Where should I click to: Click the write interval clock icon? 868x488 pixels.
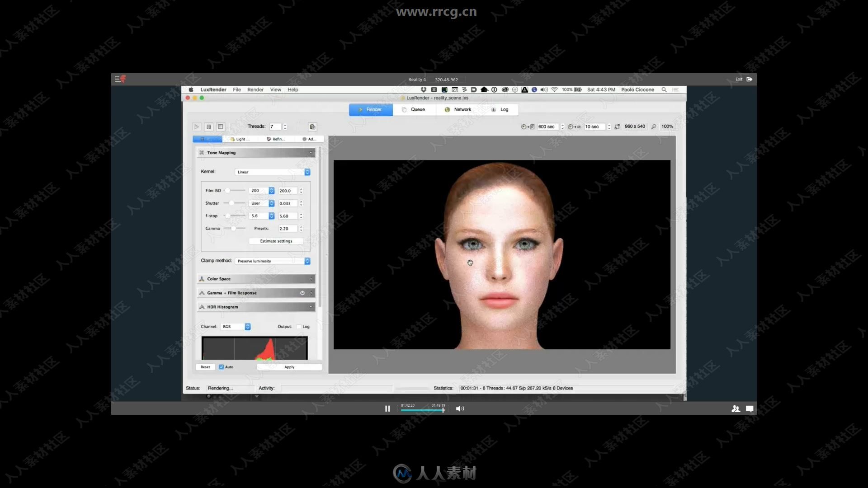(x=528, y=127)
